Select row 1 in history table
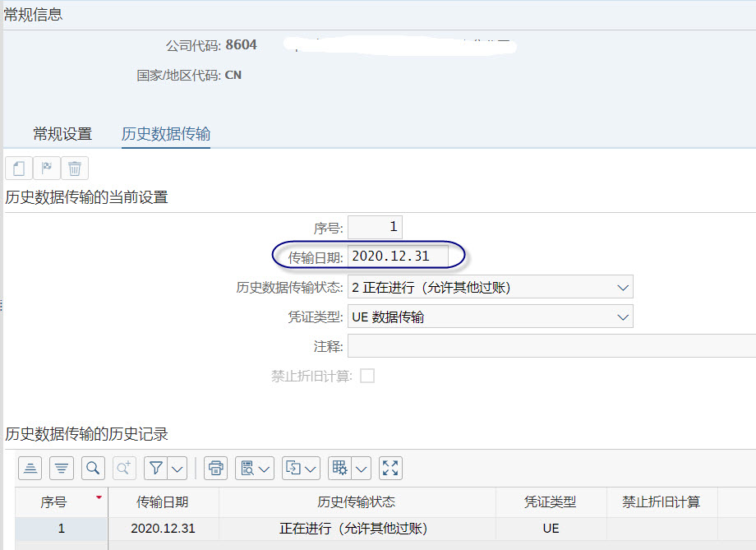The width and height of the screenshot is (756, 550). pos(62,529)
